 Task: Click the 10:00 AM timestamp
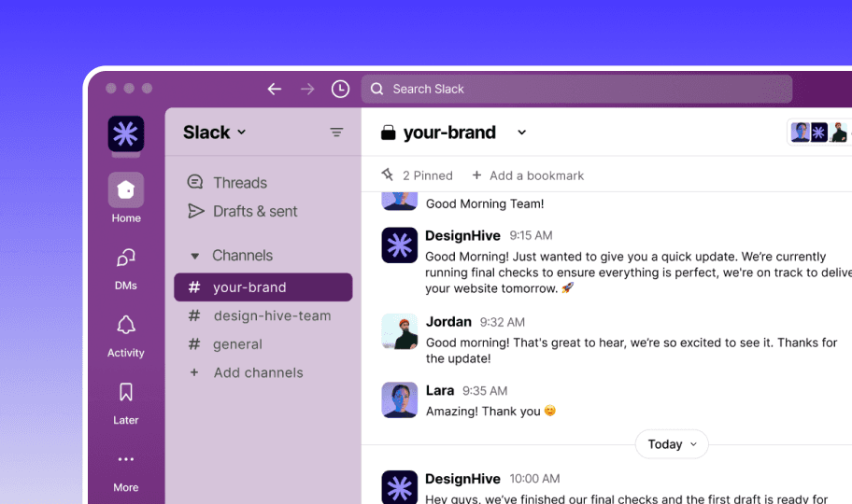[x=534, y=479]
